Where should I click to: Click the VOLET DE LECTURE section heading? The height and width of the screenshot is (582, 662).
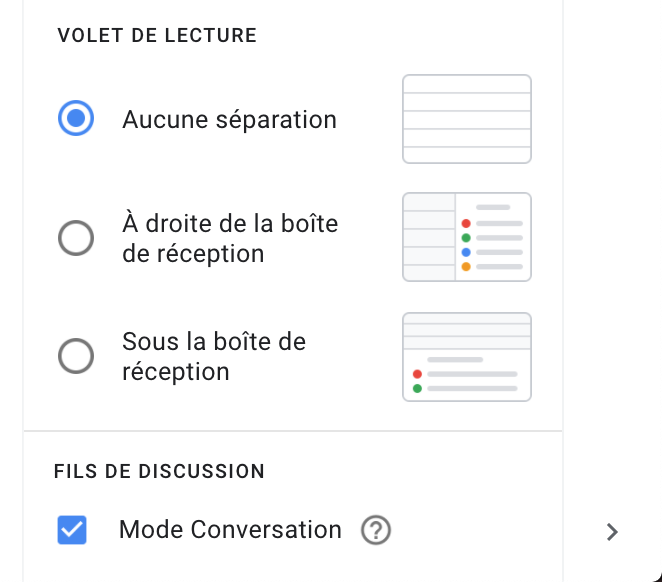click(157, 35)
